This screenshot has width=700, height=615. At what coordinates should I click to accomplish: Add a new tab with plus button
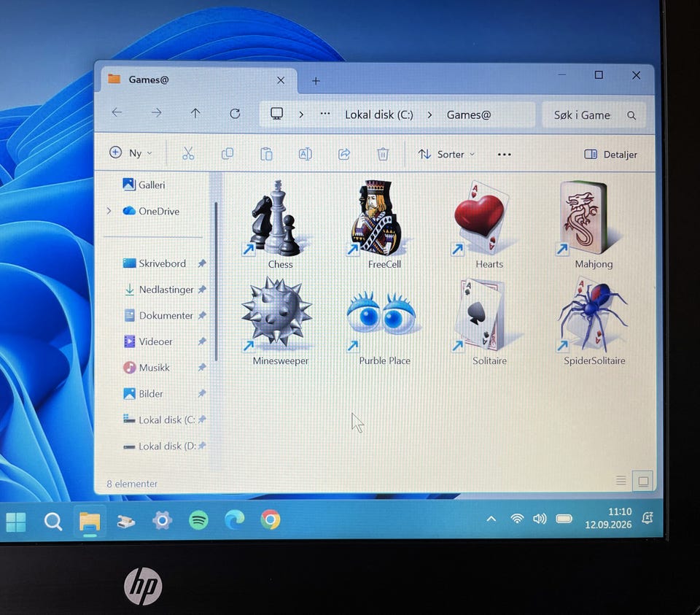[316, 81]
